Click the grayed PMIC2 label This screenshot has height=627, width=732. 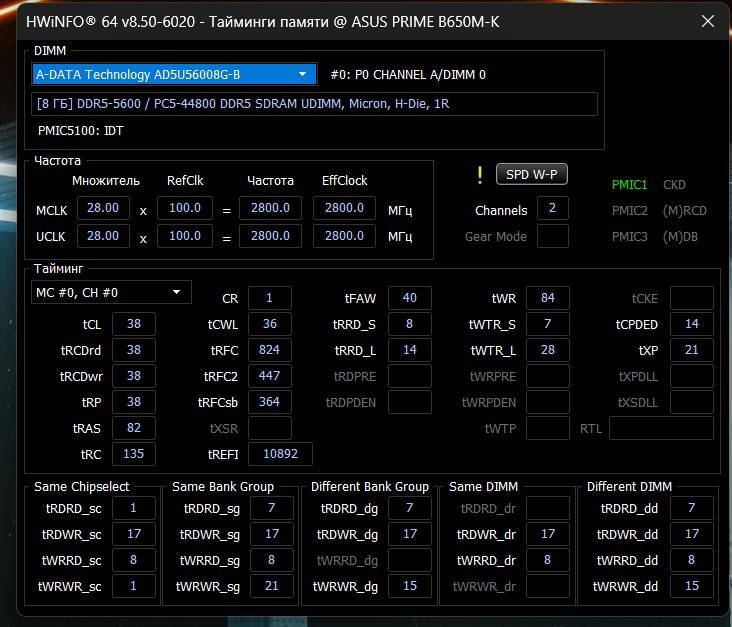click(630, 211)
